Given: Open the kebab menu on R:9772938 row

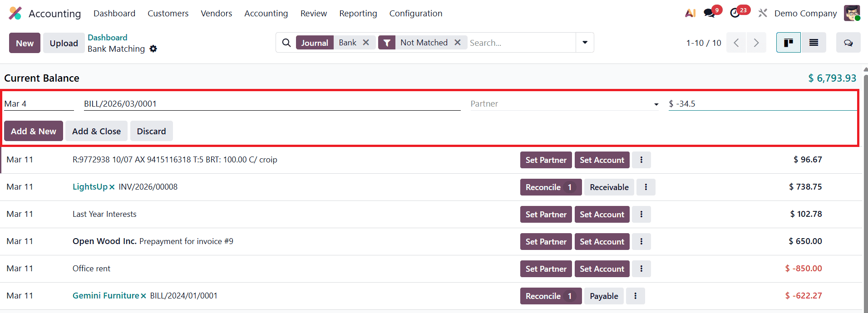Looking at the screenshot, I should pyautogui.click(x=641, y=160).
